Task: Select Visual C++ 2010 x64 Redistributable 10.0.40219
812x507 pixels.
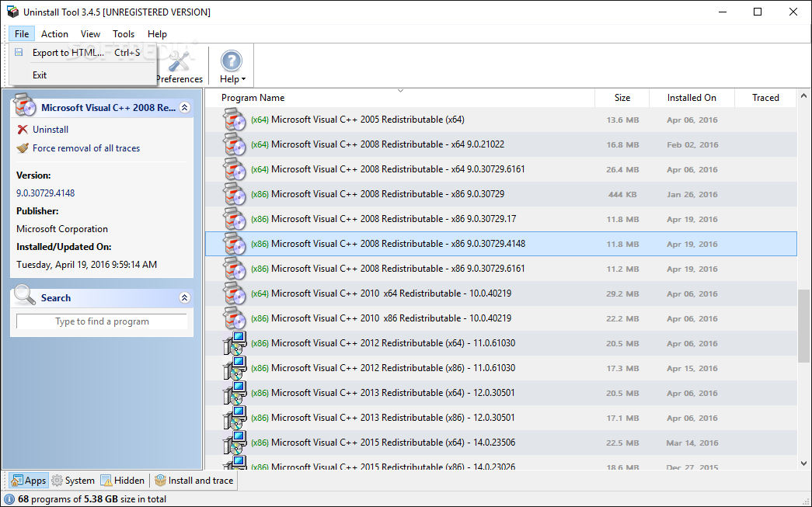Action: (x=500, y=293)
